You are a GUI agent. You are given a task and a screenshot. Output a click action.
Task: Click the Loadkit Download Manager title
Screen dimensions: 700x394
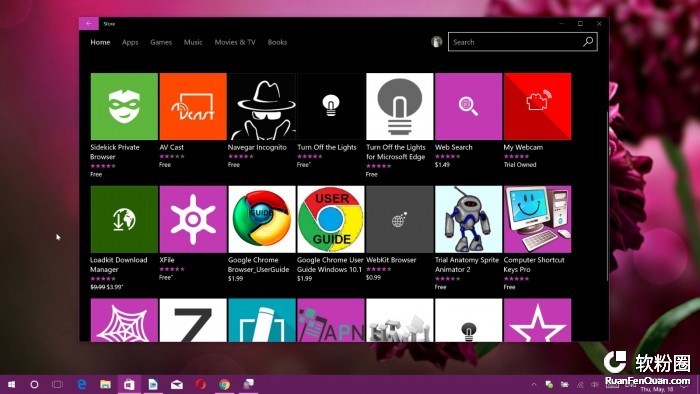[x=118, y=265]
